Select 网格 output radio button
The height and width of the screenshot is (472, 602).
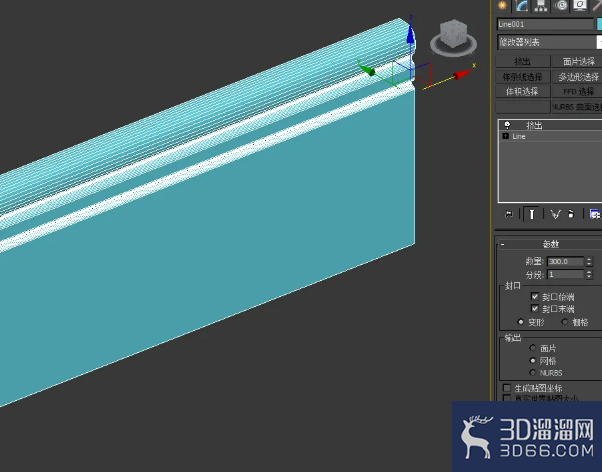[532, 360]
